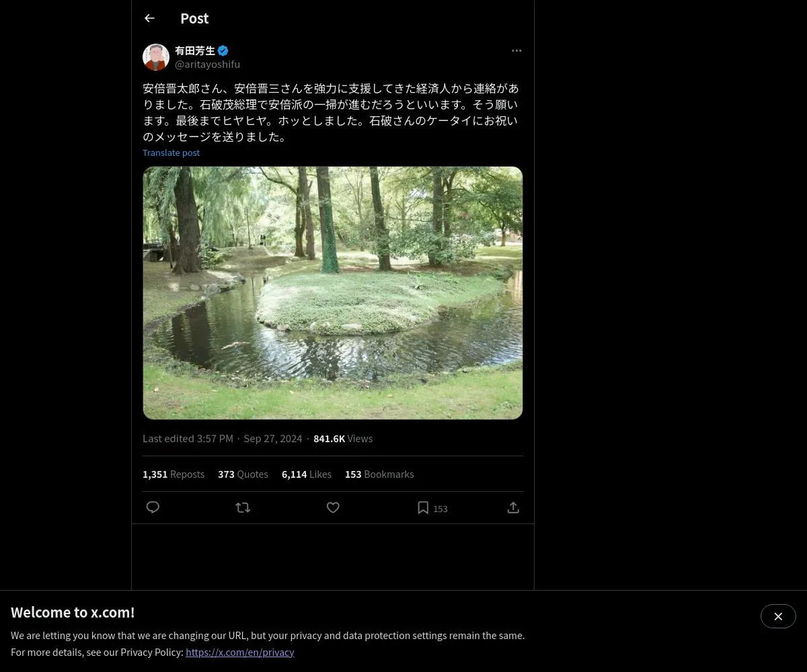The image size is (807, 672).
Task: Click the 有田芳生 display name
Action: click(195, 50)
